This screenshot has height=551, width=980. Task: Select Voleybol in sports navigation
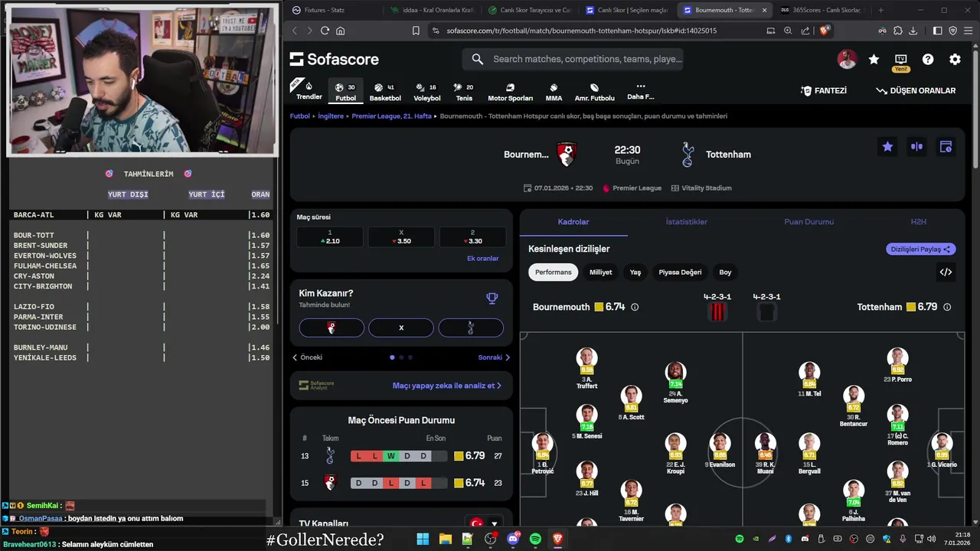pyautogui.click(x=427, y=92)
